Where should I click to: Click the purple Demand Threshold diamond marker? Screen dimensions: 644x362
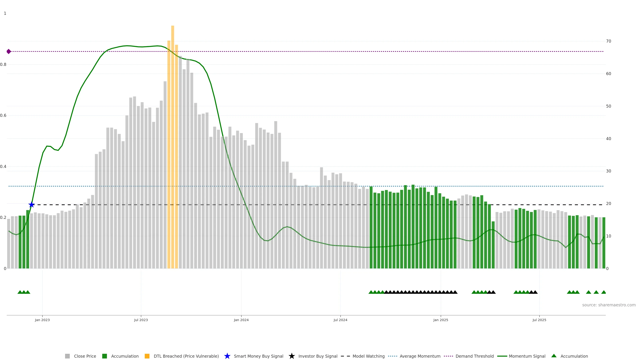coord(9,51)
